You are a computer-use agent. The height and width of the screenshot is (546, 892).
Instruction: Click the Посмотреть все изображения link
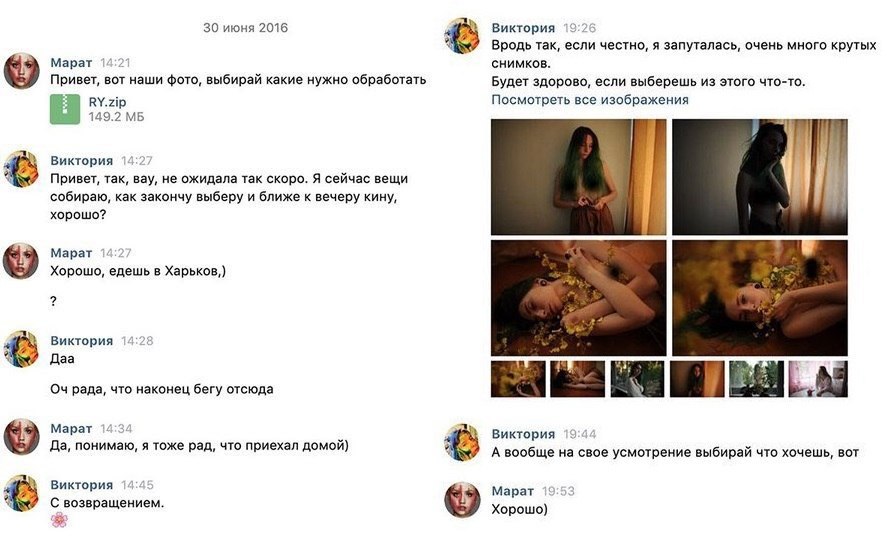pyautogui.click(x=589, y=100)
